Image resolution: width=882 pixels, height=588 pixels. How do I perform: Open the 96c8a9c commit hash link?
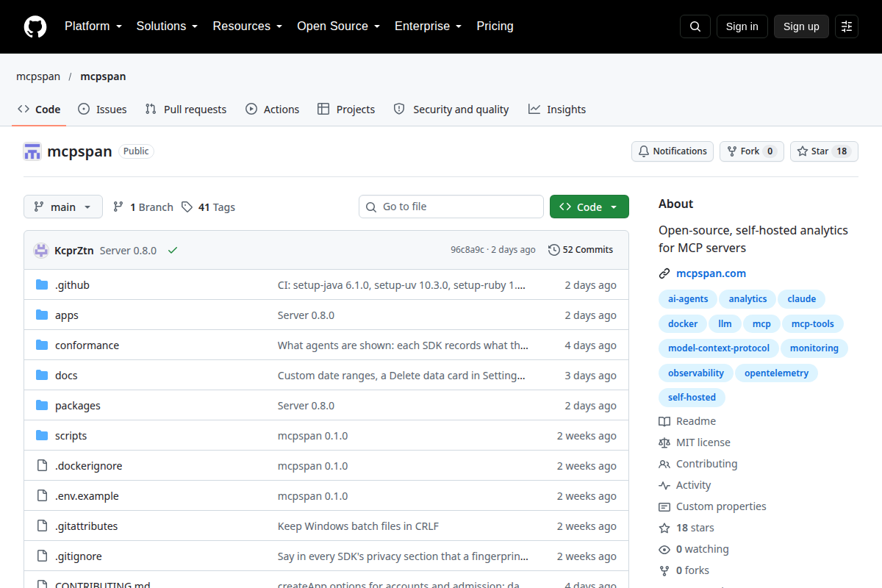[x=467, y=250]
